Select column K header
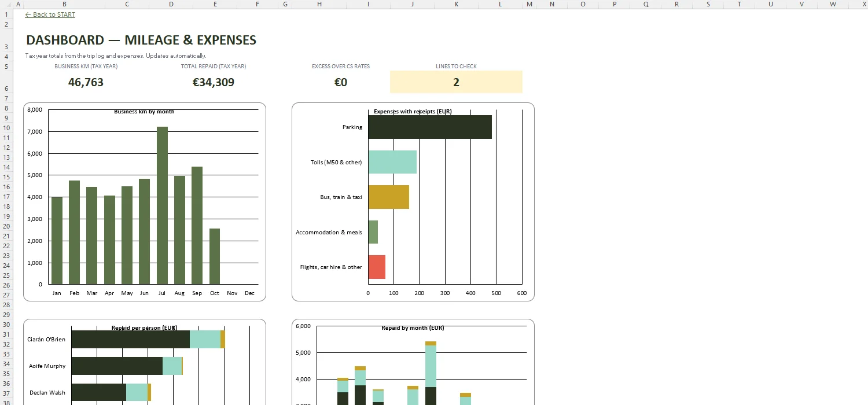The width and height of the screenshot is (868, 405). [456, 4]
